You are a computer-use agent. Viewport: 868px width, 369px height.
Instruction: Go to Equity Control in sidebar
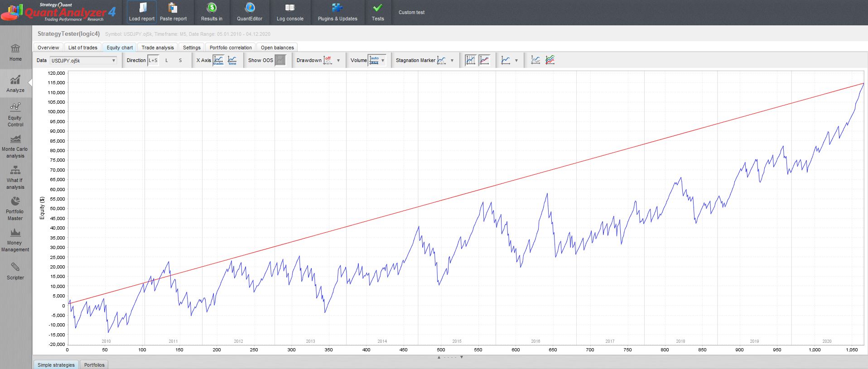[15, 115]
